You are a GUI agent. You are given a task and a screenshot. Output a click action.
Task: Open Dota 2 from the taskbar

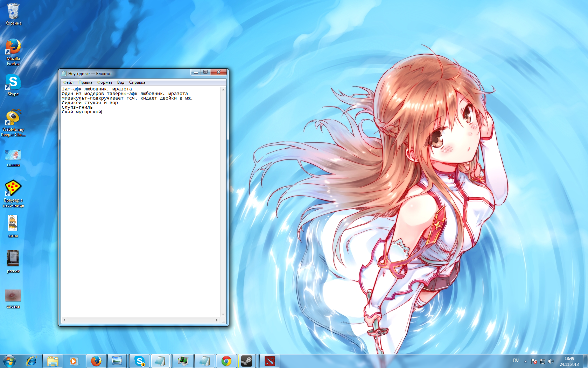(x=269, y=361)
